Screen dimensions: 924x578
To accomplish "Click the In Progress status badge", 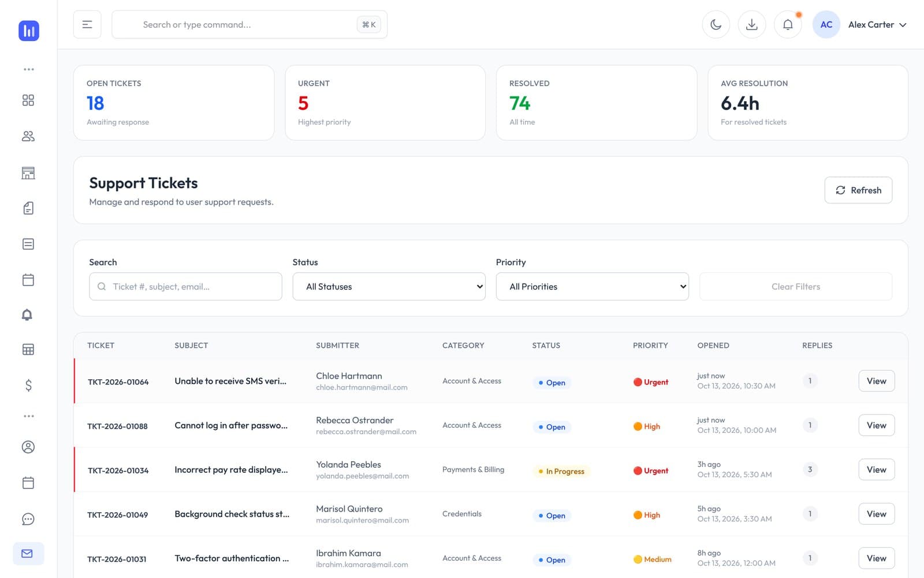I will point(561,471).
